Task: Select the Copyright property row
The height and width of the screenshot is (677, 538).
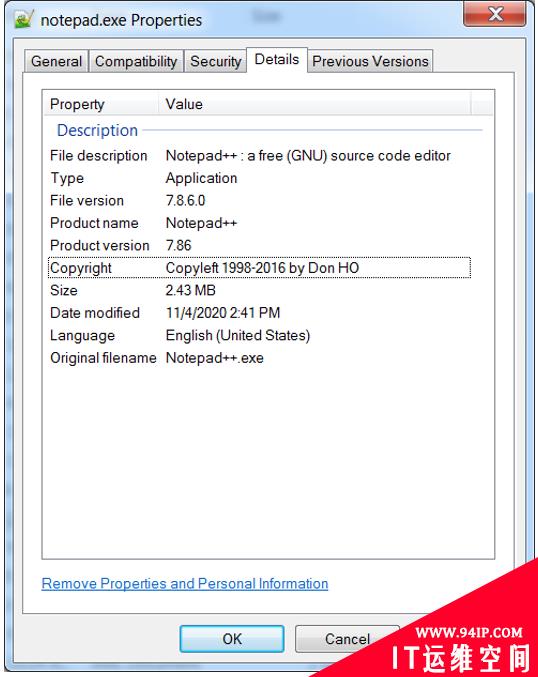Action: [260, 268]
